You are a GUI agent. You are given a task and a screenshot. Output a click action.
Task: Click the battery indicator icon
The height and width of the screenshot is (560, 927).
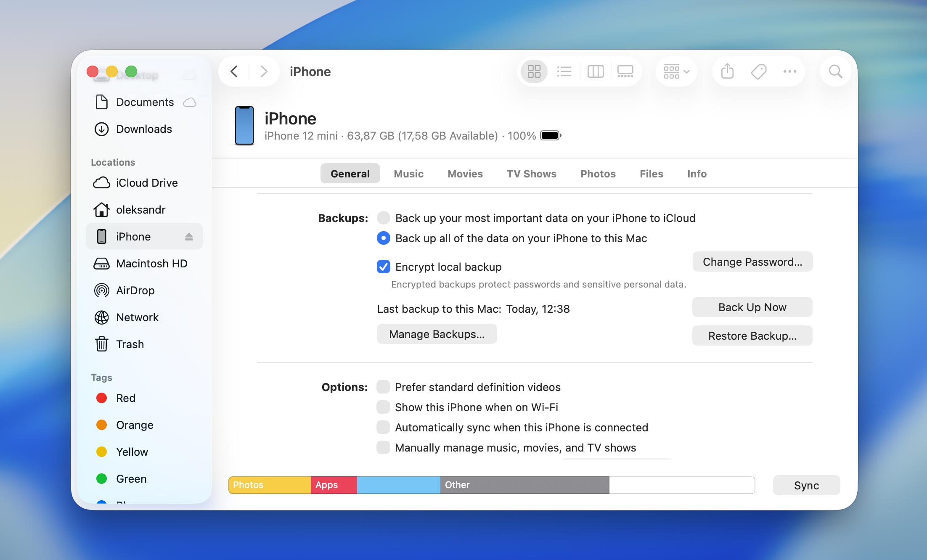click(551, 135)
